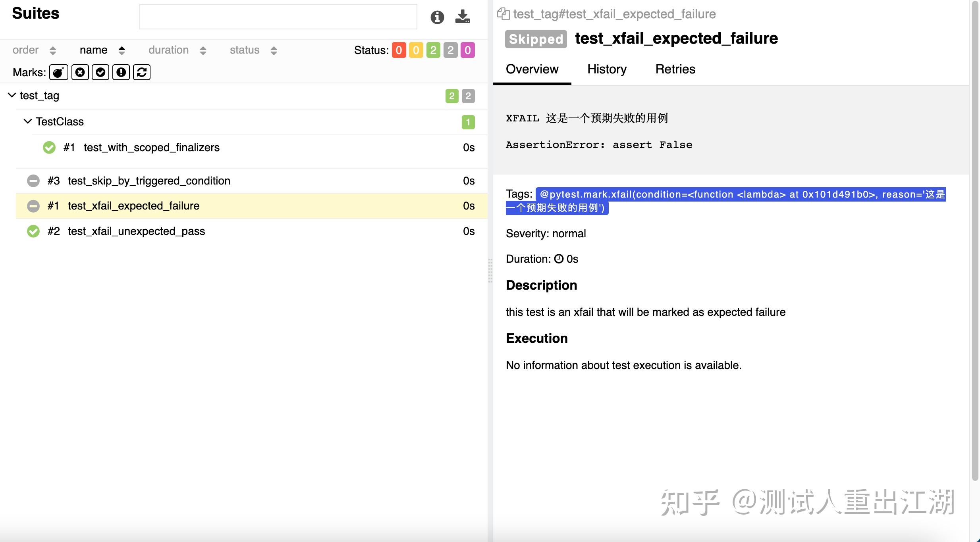Click the clock icon next to Duration
Image resolution: width=980 pixels, height=542 pixels.
pos(558,259)
